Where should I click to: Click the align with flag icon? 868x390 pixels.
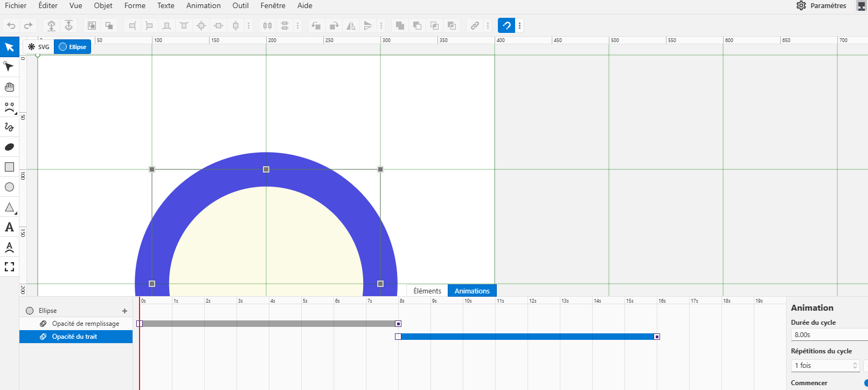(149, 25)
